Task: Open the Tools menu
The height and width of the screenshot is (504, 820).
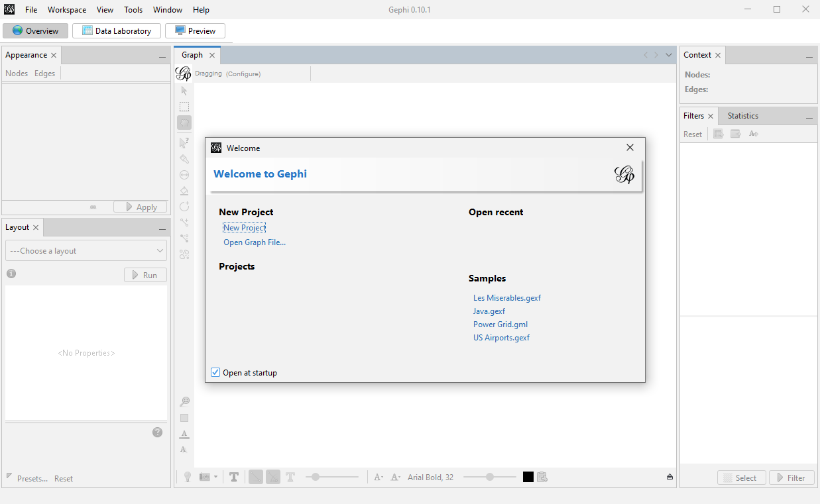Action: (133, 9)
